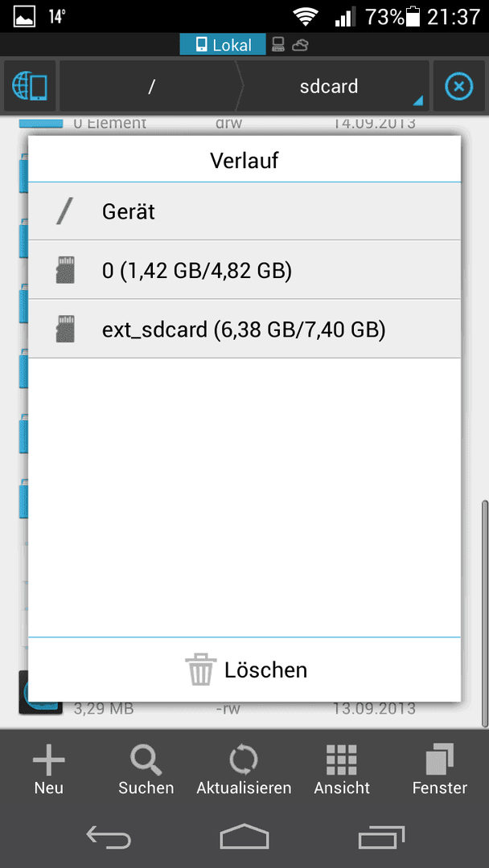Tap the Neu plus icon
Viewport: 489px width, 868px height.
[x=49, y=769]
